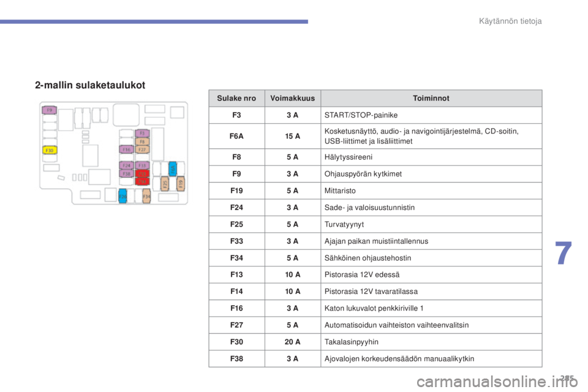Click 'Hälytyssireeni' in the table
The width and height of the screenshot is (588, 392).
click(x=349, y=157)
